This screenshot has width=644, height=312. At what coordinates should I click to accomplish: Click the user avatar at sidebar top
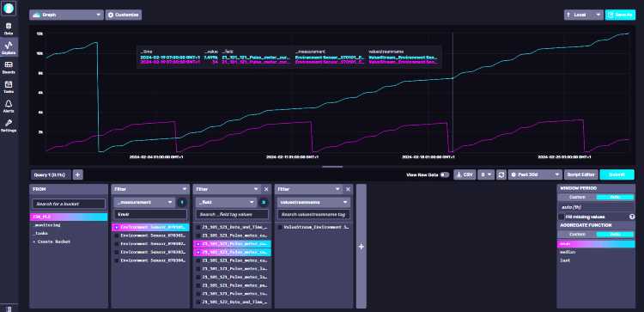pos(9,8)
